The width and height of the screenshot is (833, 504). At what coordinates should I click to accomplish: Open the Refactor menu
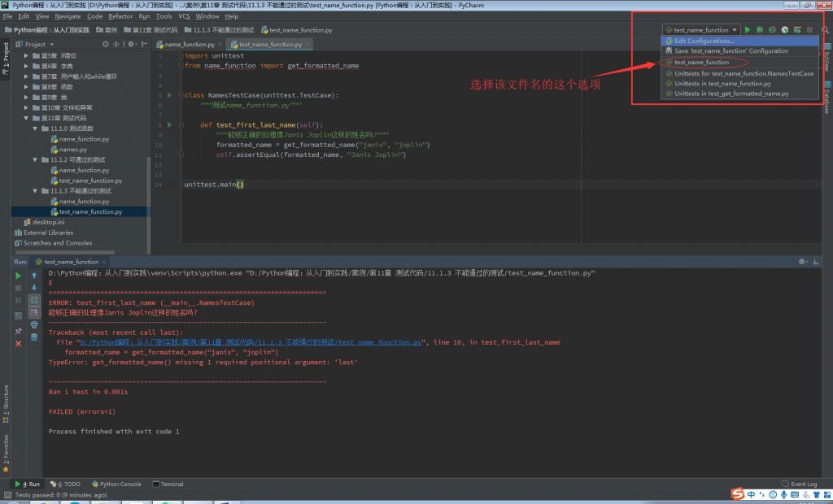120,16
